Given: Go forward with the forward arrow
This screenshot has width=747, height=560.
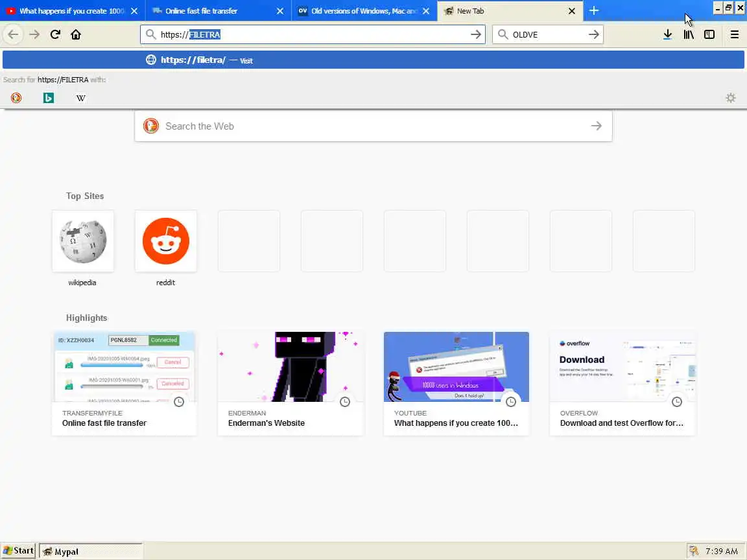Looking at the screenshot, I should coord(34,34).
